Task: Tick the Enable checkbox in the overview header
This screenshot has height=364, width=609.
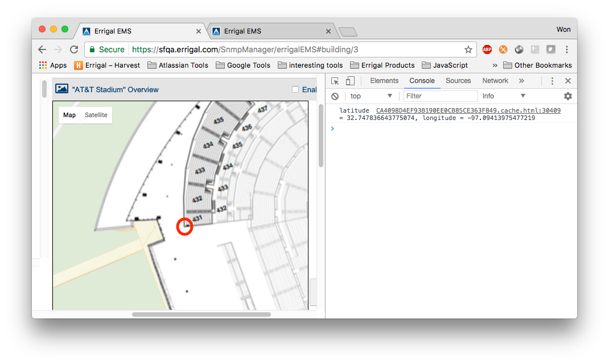Action: 295,89
